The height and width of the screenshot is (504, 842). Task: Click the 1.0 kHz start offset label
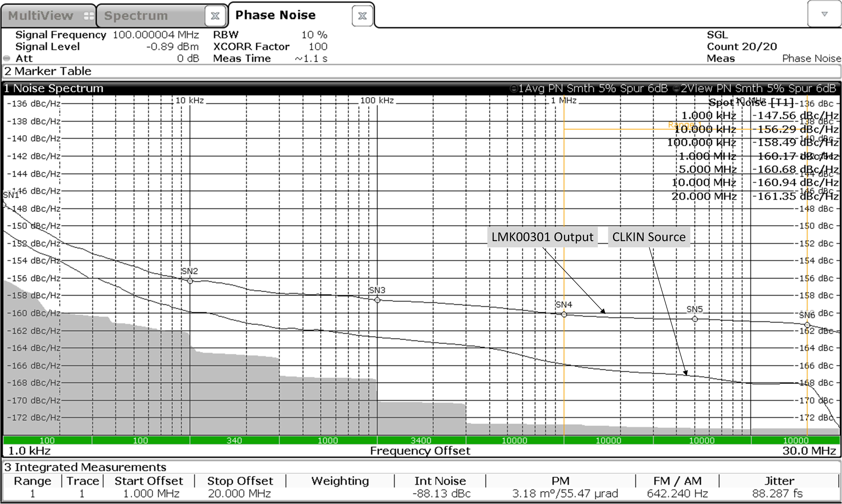click(x=29, y=451)
